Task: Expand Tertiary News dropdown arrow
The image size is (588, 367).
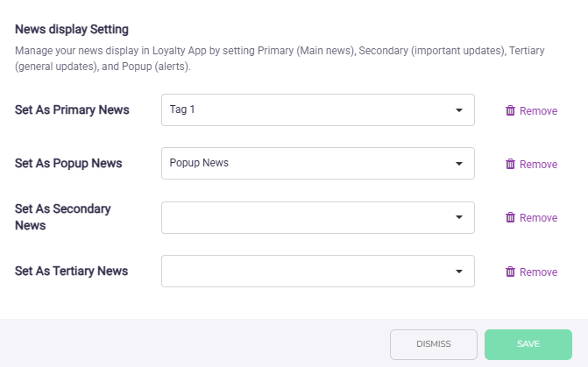Action: 458,272
